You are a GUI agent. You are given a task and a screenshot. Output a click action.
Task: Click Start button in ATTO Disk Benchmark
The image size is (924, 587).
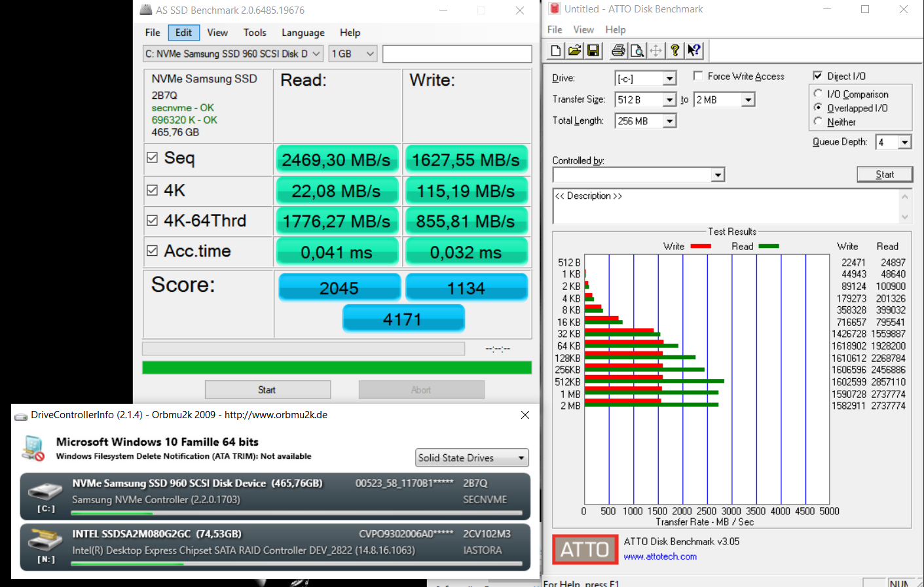click(885, 174)
